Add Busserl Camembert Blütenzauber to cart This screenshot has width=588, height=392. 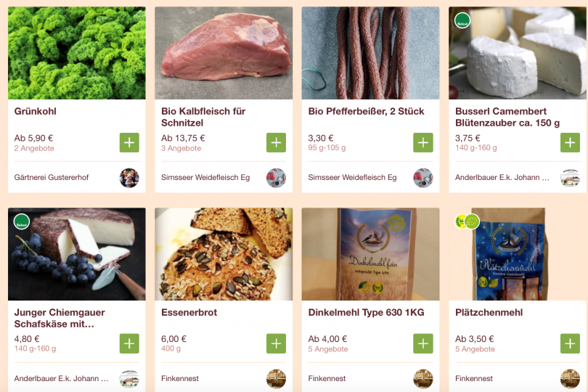[570, 142]
